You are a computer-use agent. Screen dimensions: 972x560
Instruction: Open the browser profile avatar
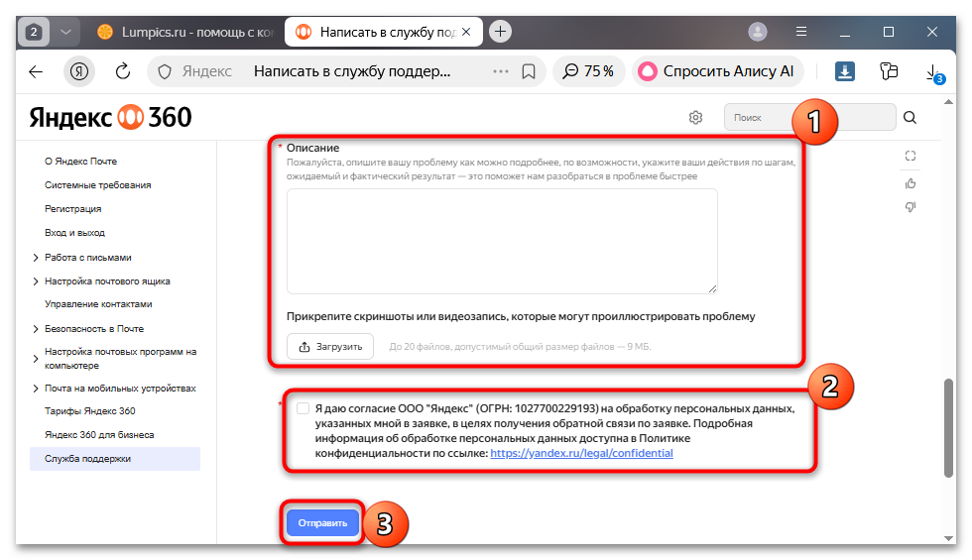pos(758,32)
